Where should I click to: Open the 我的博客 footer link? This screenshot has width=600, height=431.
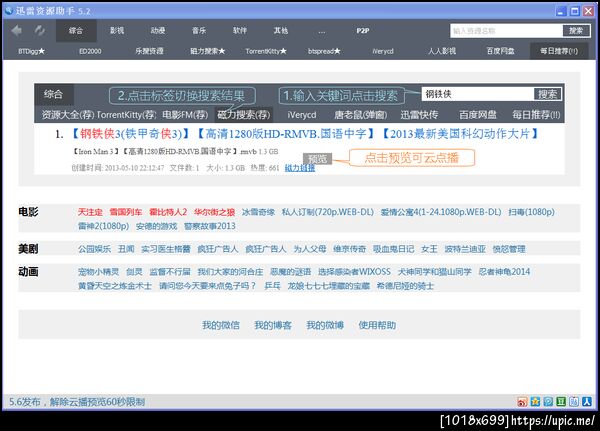point(273,325)
